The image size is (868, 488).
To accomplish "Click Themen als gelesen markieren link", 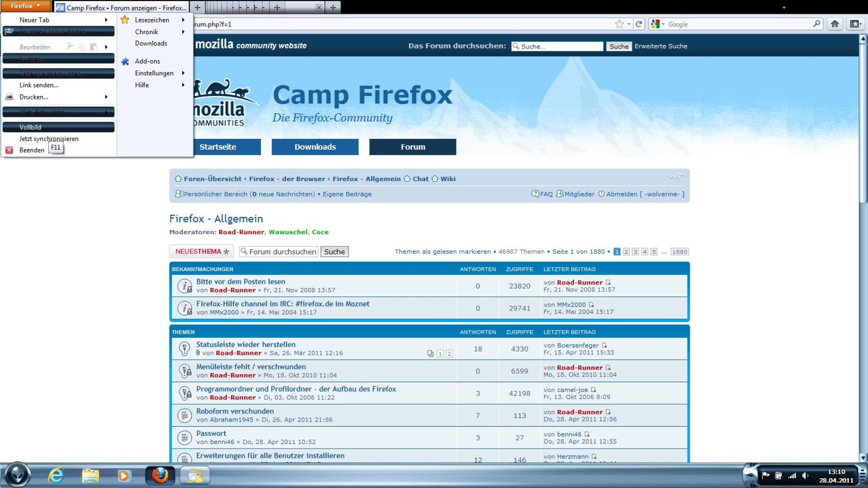I will coord(443,252).
